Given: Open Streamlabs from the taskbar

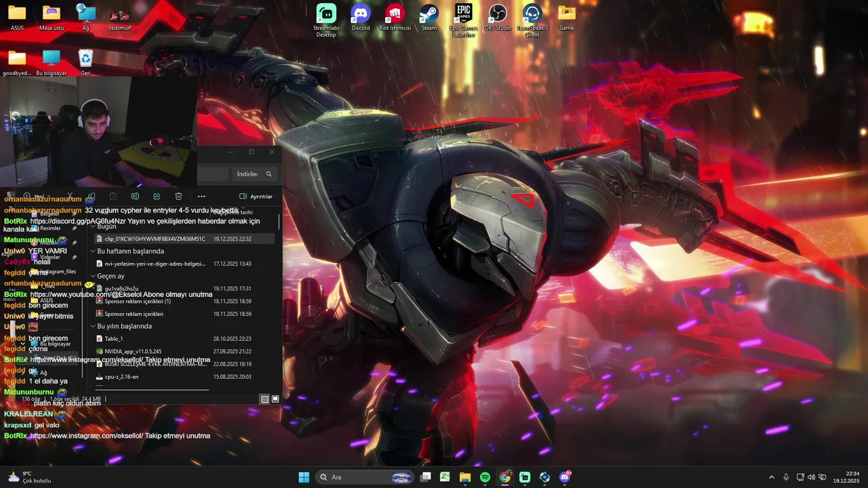Looking at the screenshot, I should click(525, 477).
